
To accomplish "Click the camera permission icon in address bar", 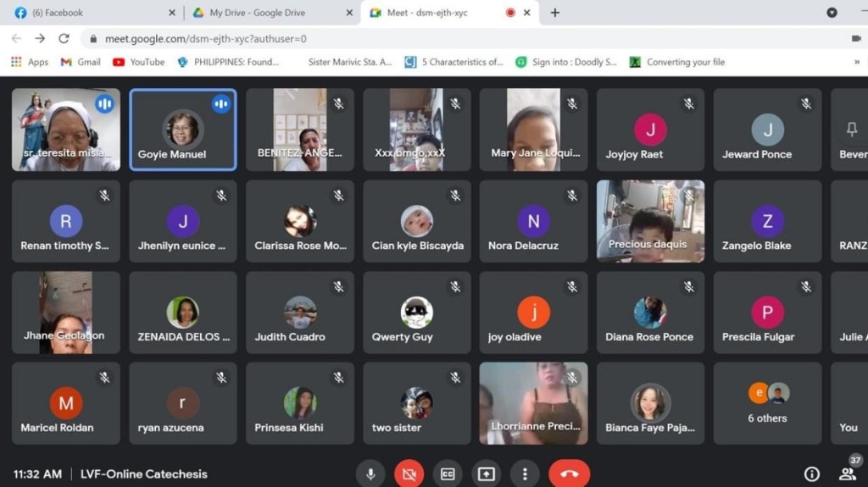I will 855,38.
